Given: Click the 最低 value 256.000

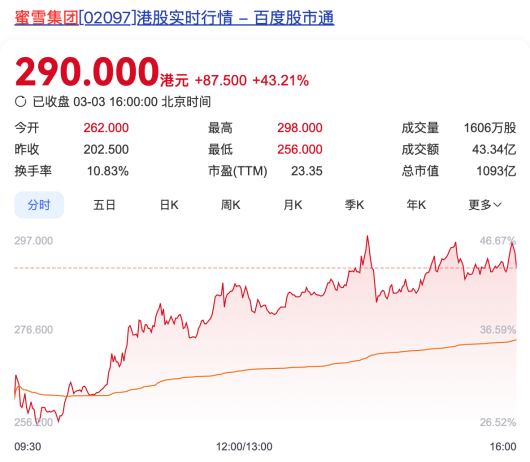Looking at the screenshot, I should pyautogui.click(x=300, y=149).
